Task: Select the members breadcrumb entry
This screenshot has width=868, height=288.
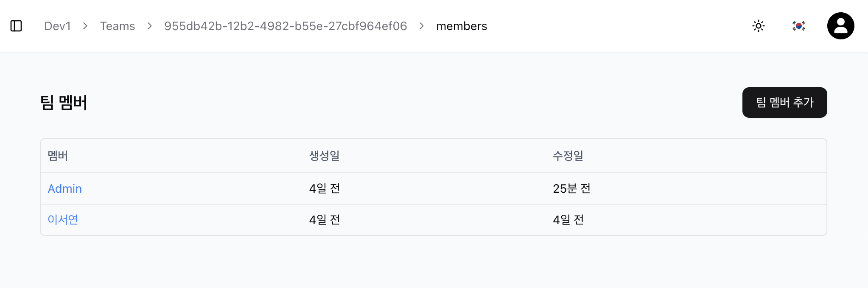Action: tap(462, 26)
